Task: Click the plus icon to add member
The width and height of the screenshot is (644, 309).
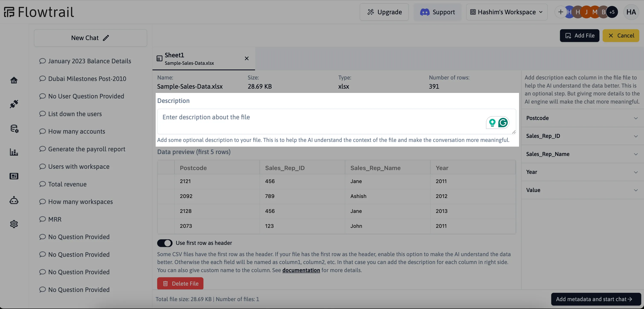Action: coord(560,12)
